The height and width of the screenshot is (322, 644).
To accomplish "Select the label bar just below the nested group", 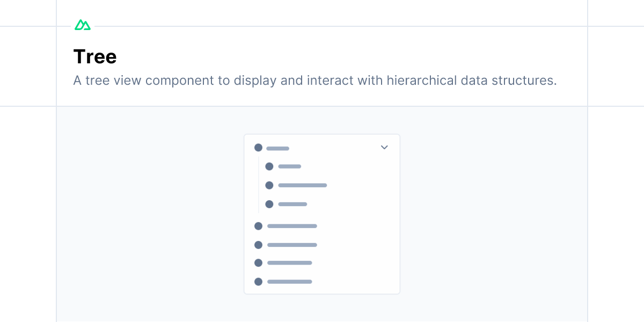I will point(292,226).
